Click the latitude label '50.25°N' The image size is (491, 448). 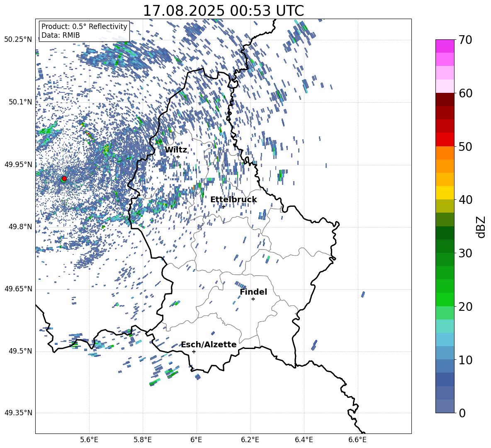(18, 40)
